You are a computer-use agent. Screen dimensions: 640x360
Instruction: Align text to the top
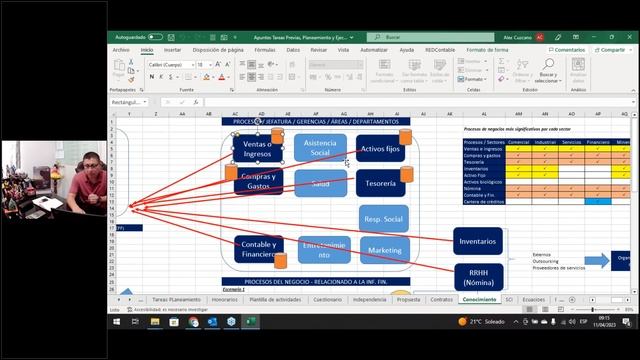[x=242, y=64]
